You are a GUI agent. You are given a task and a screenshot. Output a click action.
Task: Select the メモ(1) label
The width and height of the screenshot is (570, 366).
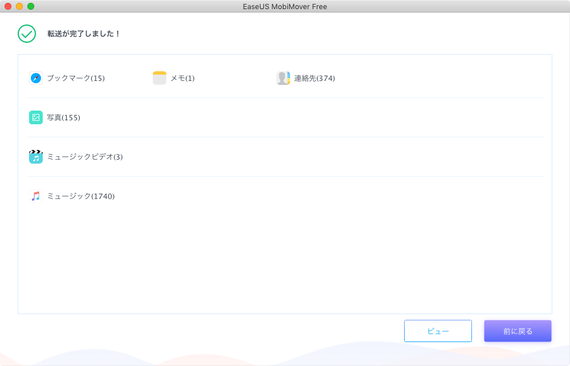pyautogui.click(x=182, y=78)
